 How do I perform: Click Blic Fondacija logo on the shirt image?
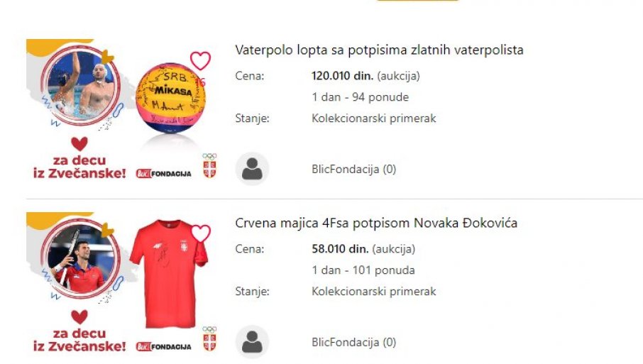(164, 346)
